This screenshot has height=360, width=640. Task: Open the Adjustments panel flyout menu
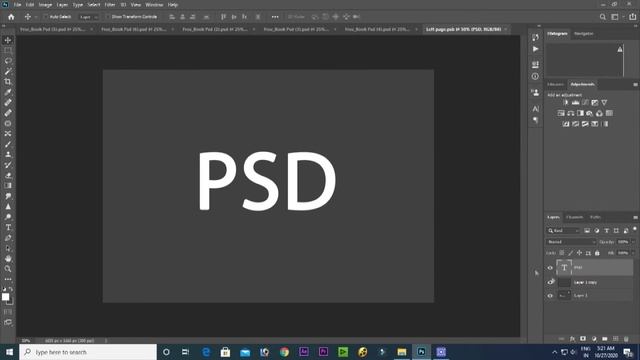635,84
